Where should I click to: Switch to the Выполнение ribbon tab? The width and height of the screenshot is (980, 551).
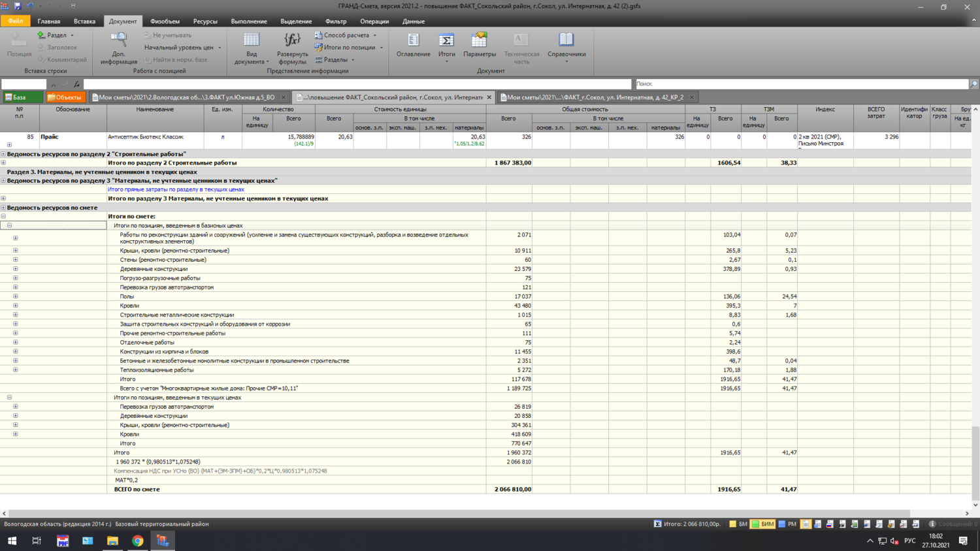248,22
